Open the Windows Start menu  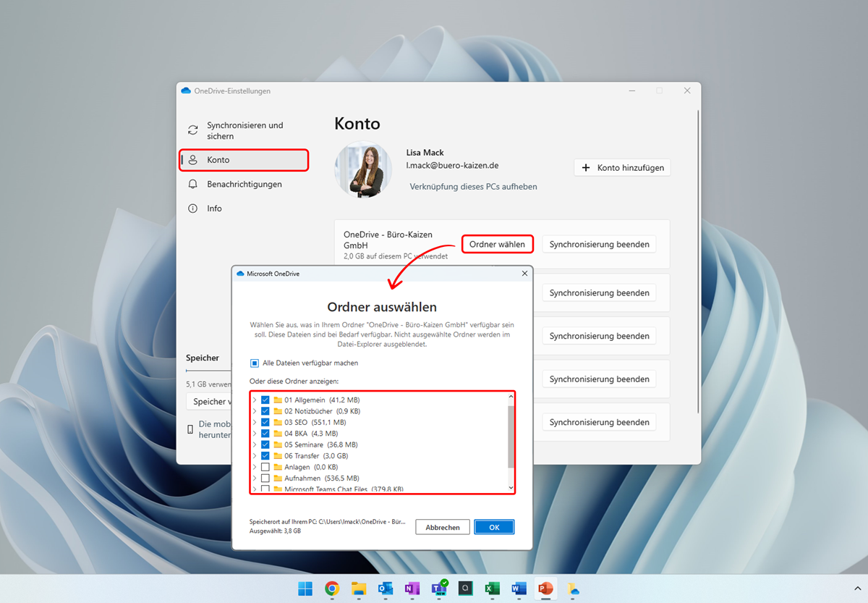tap(306, 589)
